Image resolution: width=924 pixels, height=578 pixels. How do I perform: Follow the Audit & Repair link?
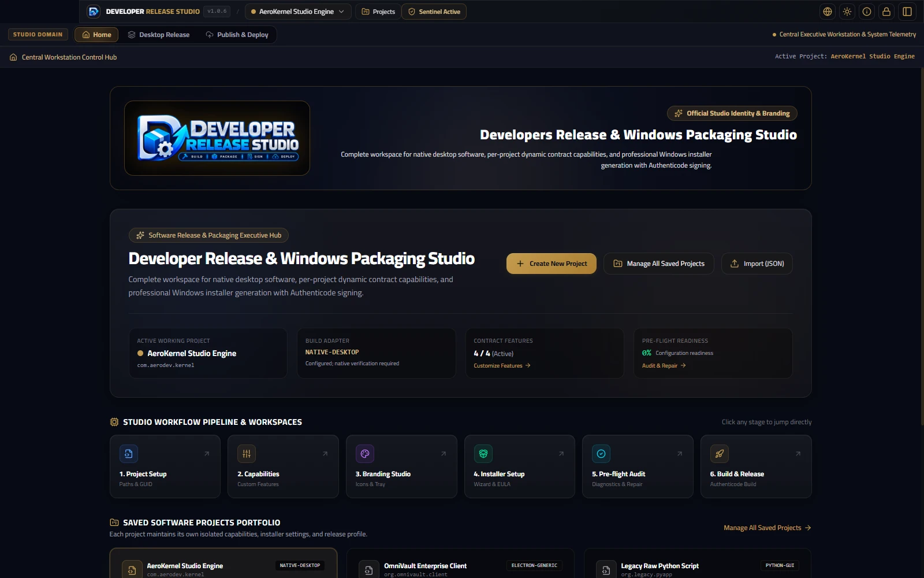pyautogui.click(x=664, y=366)
